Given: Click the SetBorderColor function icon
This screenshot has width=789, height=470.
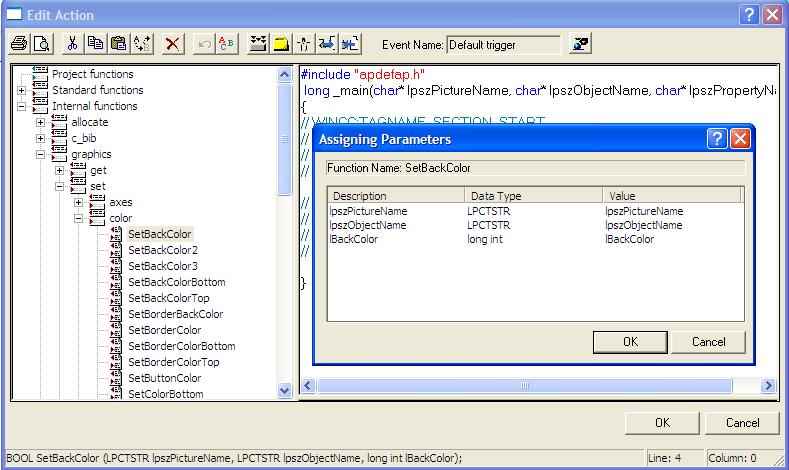Looking at the screenshot, I should coord(116,330).
